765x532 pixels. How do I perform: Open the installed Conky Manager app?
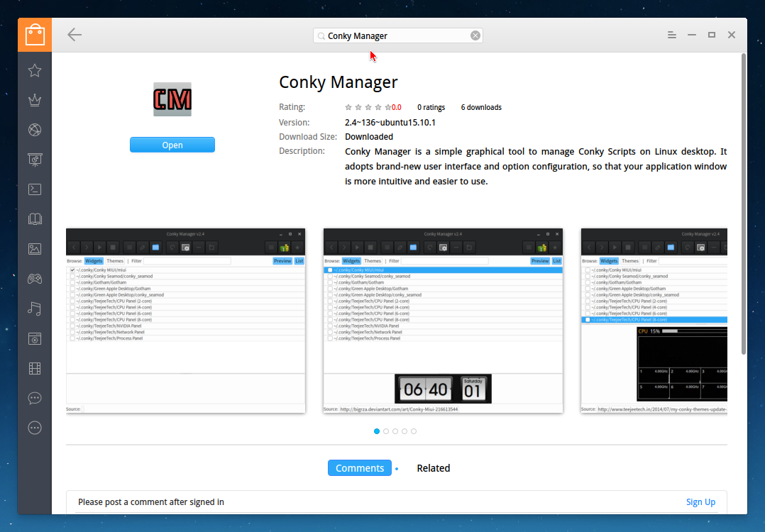click(x=172, y=145)
